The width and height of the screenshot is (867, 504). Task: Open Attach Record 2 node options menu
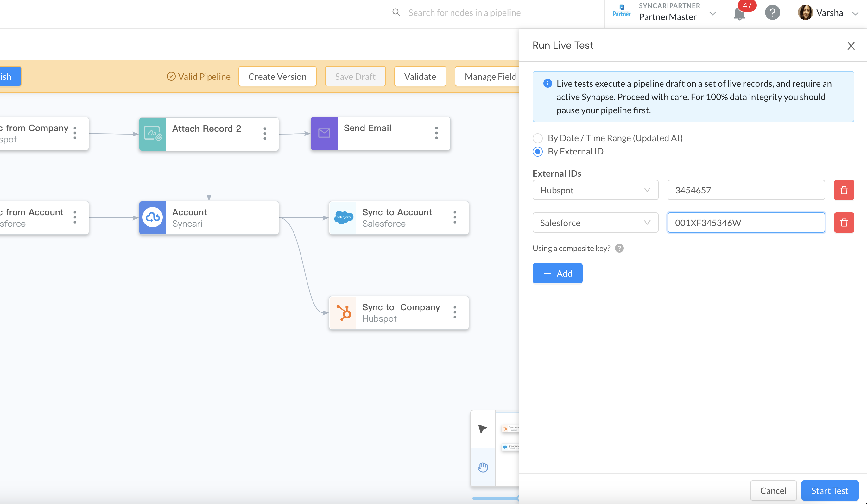pos(265,134)
